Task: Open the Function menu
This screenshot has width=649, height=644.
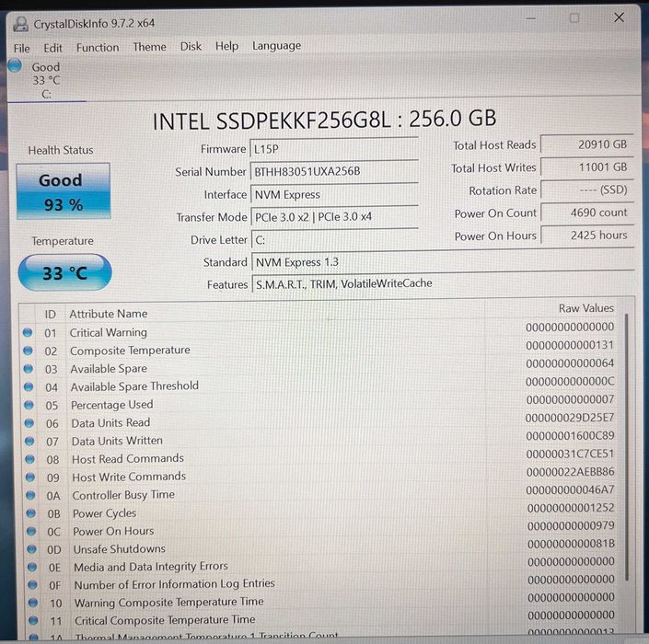Action: (98, 48)
